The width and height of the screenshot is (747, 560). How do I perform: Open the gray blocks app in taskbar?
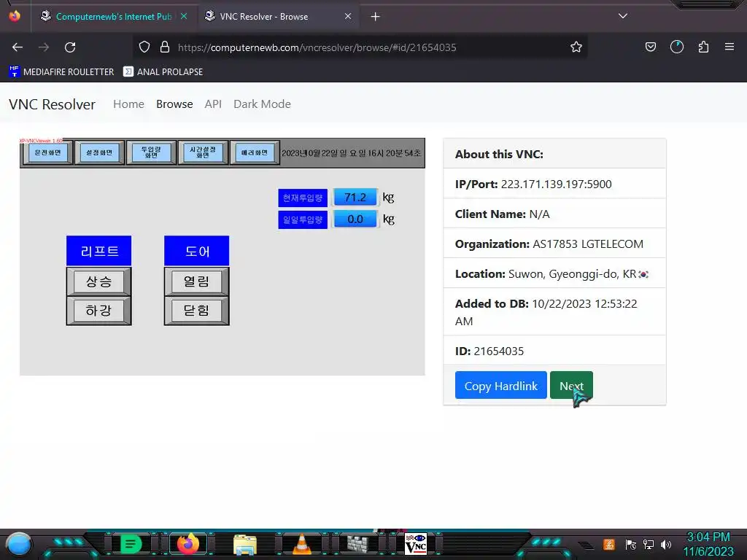[x=357, y=544]
